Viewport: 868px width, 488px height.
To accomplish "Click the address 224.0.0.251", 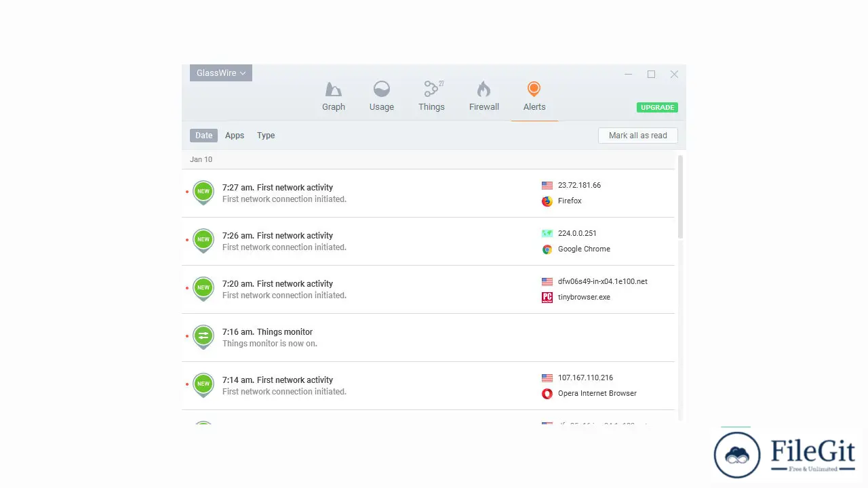I will [577, 233].
